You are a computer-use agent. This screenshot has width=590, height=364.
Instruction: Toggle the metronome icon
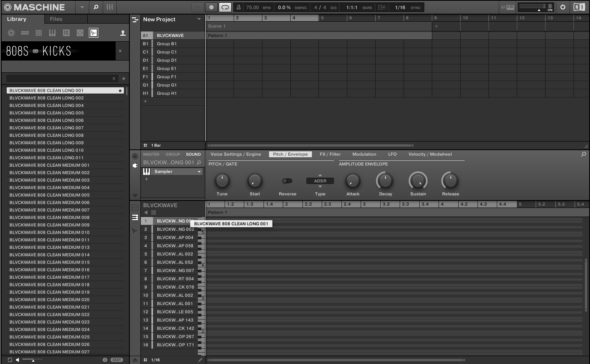click(x=238, y=7)
